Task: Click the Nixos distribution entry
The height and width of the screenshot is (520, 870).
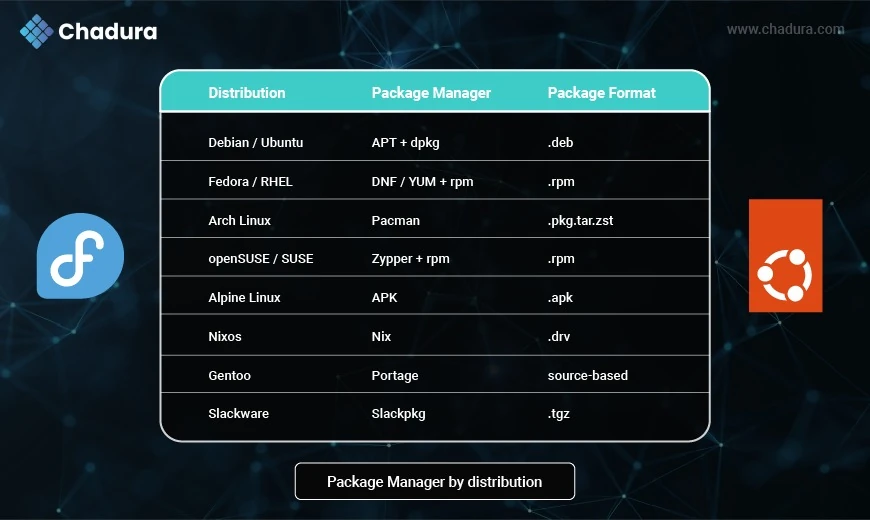Action: 225,336
